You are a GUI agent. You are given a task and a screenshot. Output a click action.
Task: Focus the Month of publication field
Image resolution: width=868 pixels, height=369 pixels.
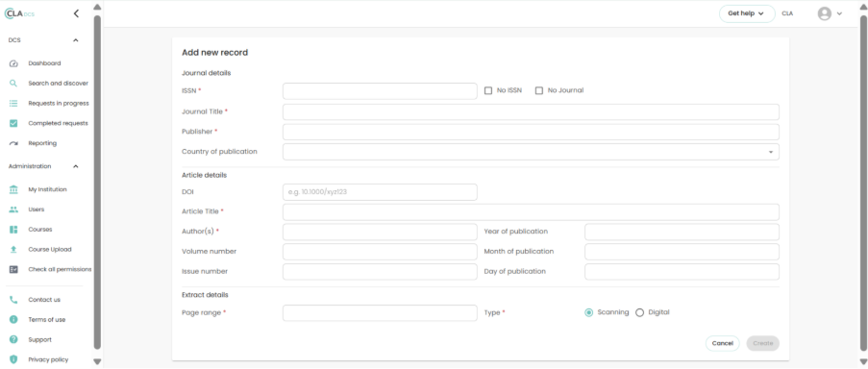(682, 252)
